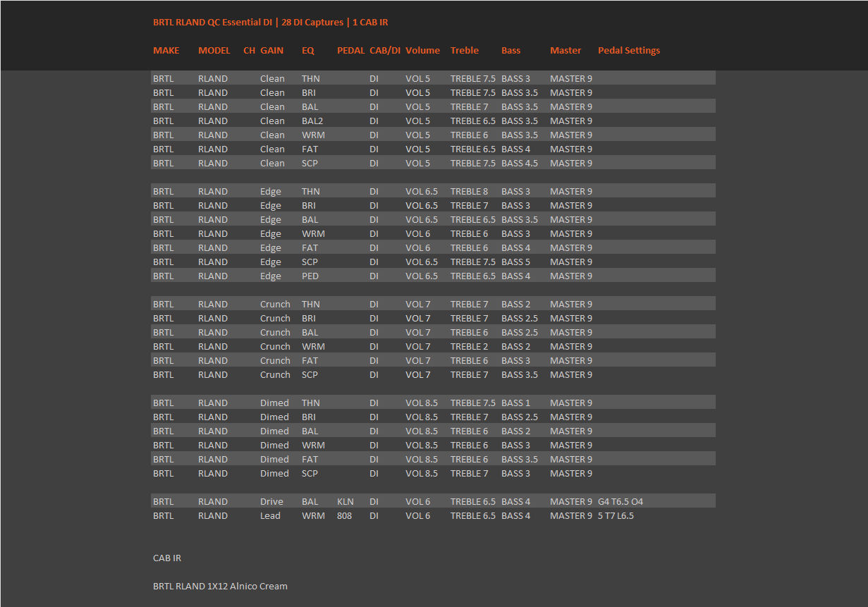Click the PEDAL column header
The width and height of the screenshot is (868, 607).
pos(351,50)
